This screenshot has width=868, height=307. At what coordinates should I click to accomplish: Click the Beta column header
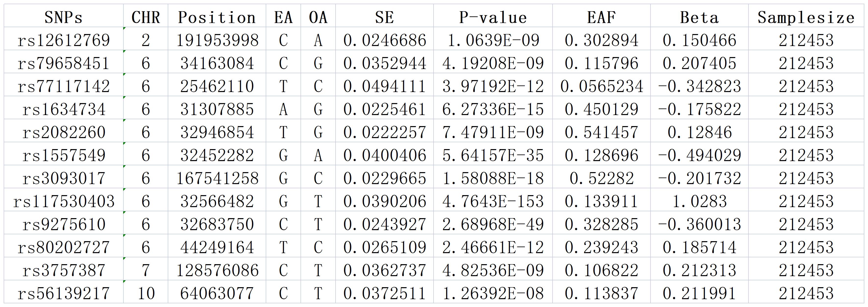[699, 17]
